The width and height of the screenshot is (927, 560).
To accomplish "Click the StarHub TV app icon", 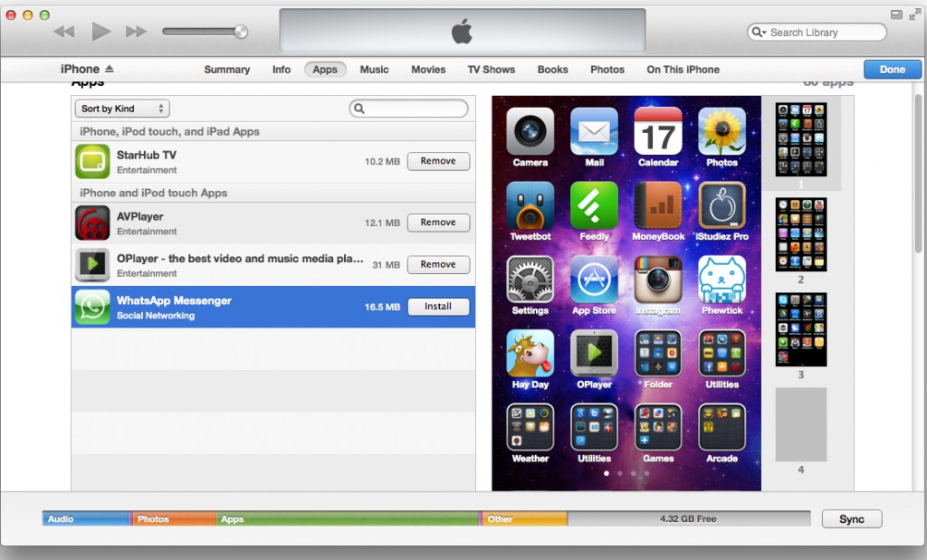I will (x=91, y=162).
